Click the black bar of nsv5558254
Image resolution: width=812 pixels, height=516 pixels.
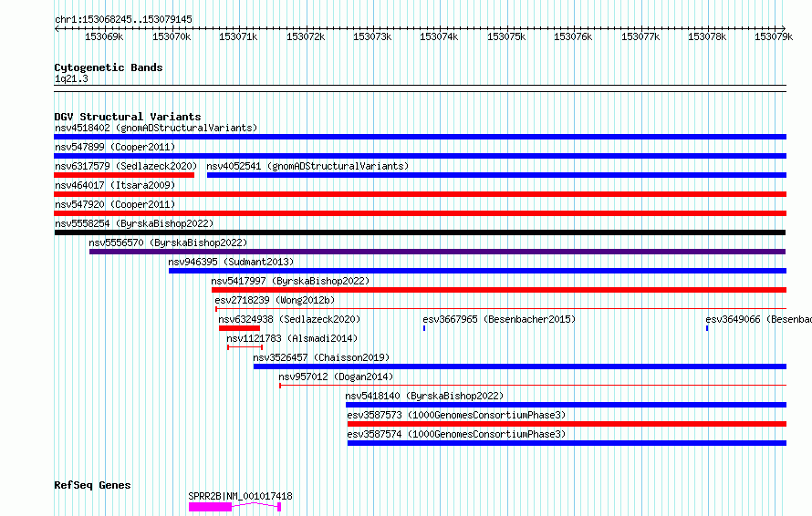[x=420, y=232]
